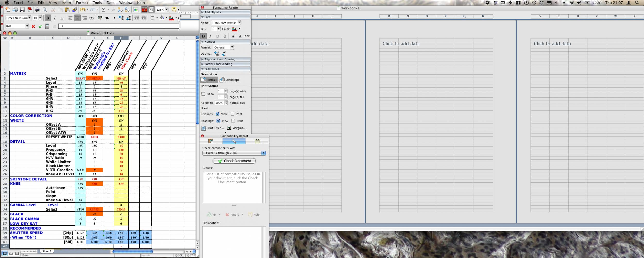644x258 pixels.
Task: Open the Data menu
Action: (x=111, y=3)
